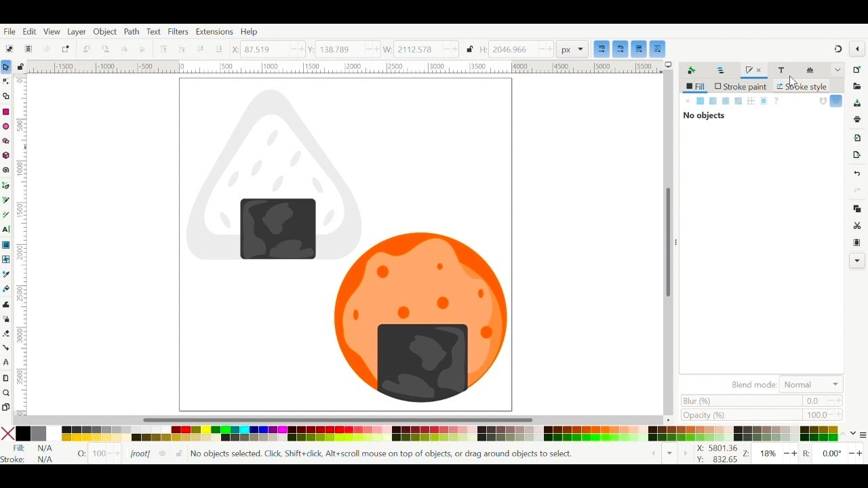Toggle scale rounded corners with rectangles

(x=620, y=49)
